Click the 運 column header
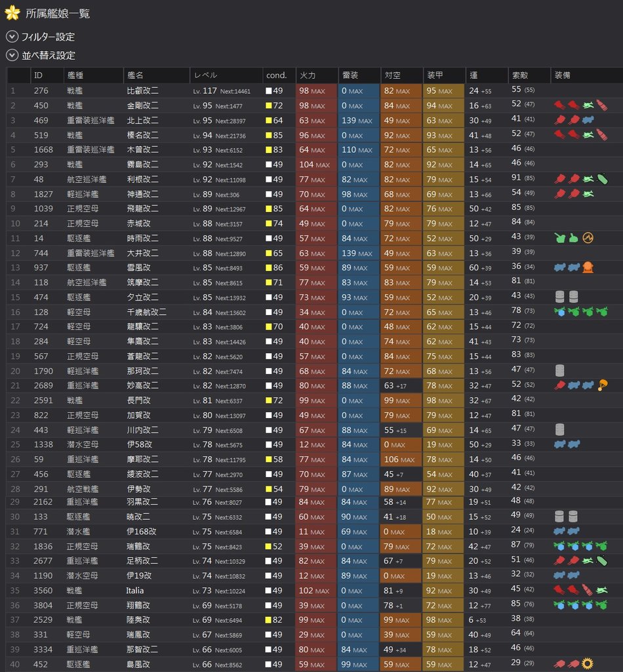 (487, 75)
